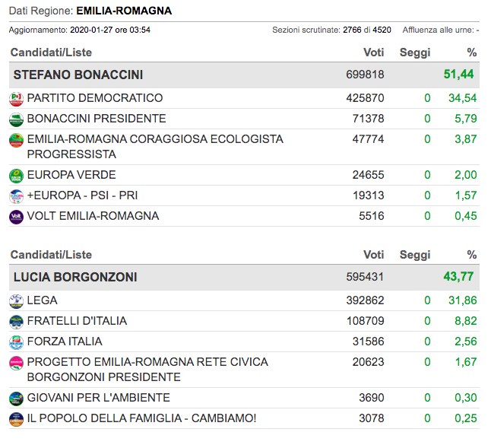Image resolution: width=491 pixels, height=448 pixels.
Task: Click the Sezioni scrutinate 2766 di 4520 text
Action: coord(331,30)
